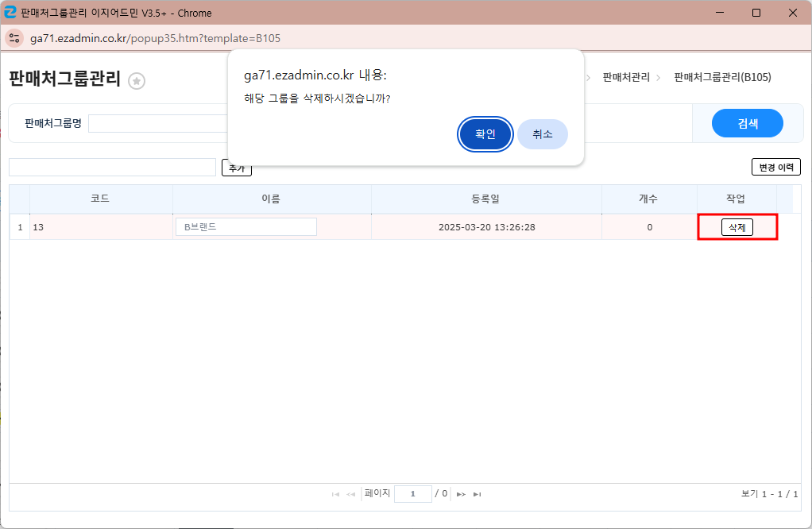The width and height of the screenshot is (812, 529).
Task: Click the B브랜드 name field in row 1
Action: click(246, 227)
